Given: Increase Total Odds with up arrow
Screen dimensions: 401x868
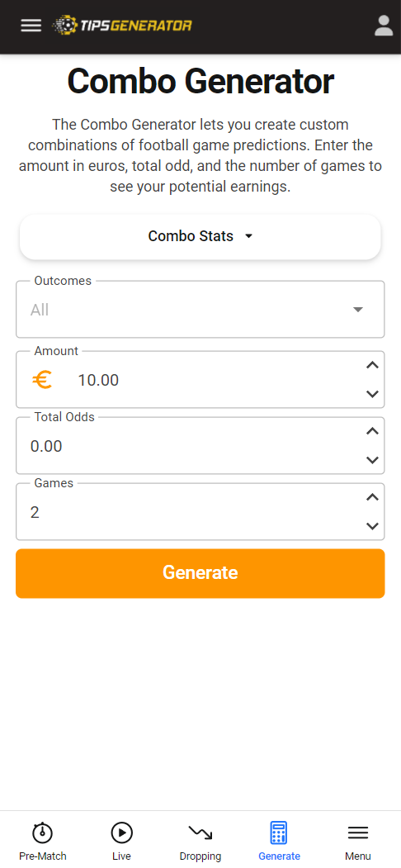Looking at the screenshot, I should click(373, 431).
